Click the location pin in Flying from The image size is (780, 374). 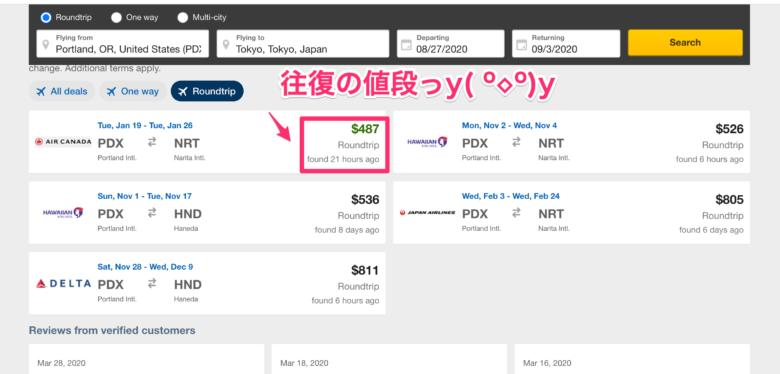46,45
